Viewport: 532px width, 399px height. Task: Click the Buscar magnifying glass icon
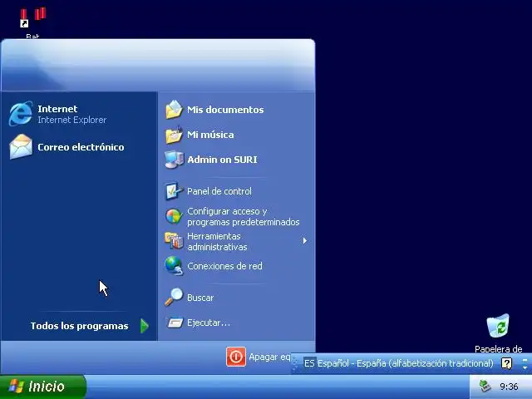(174, 298)
